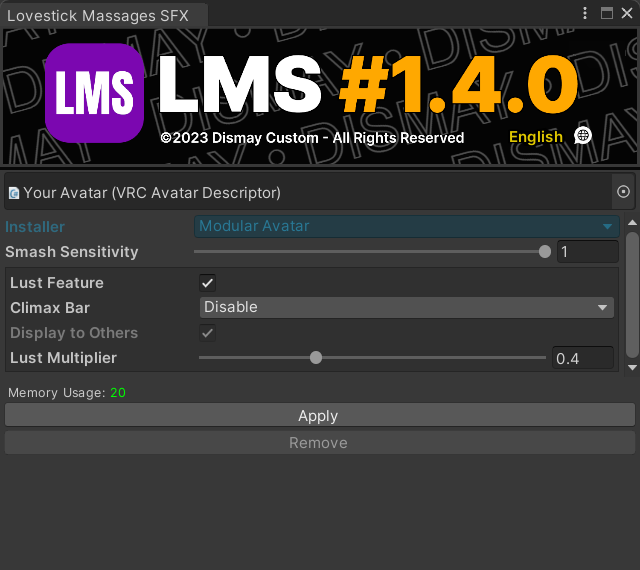Toggle the Lust Feature checkbox
This screenshot has height=570, width=640.
coord(207,283)
